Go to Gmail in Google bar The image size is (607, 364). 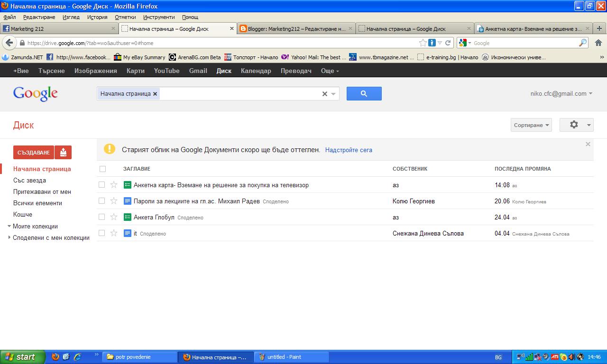pos(198,71)
